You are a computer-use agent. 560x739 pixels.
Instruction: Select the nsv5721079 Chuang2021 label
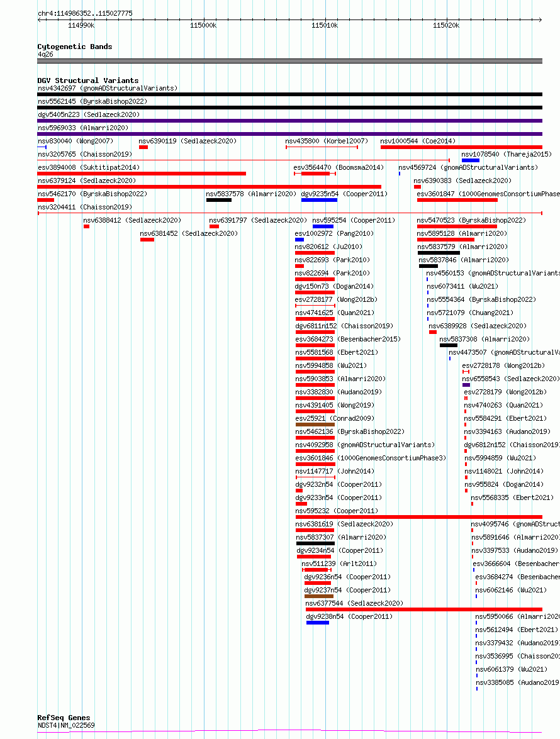[470, 313]
